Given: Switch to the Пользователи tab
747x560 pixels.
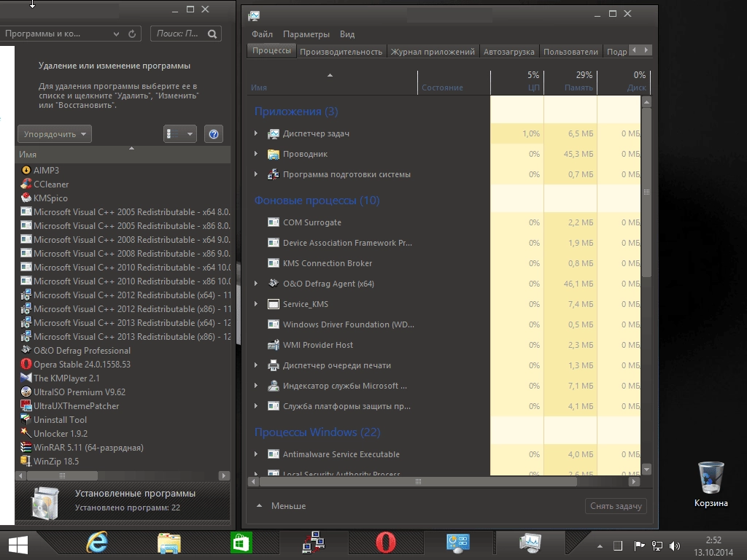Looking at the screenshot, I should pos(570,52).
